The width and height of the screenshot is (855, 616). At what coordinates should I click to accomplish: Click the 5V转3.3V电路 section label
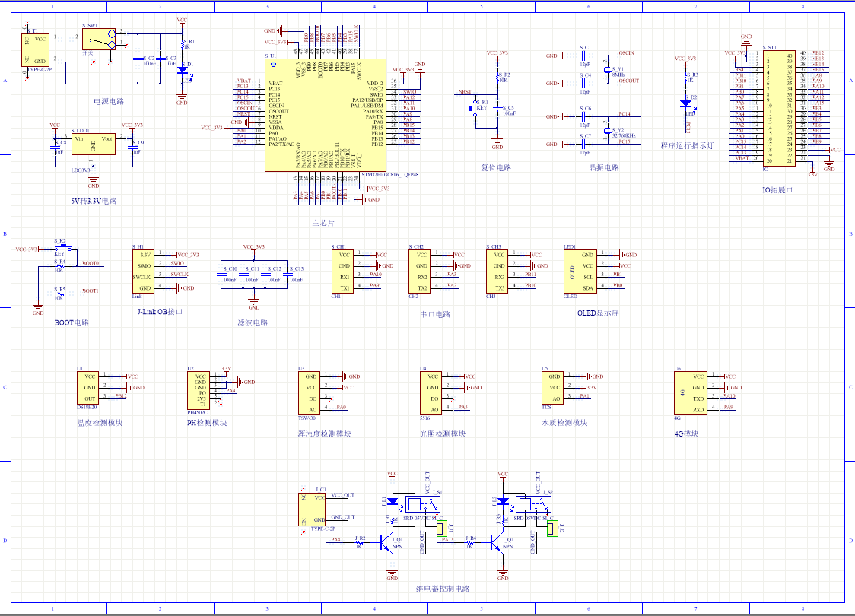(x=94, y=202)
